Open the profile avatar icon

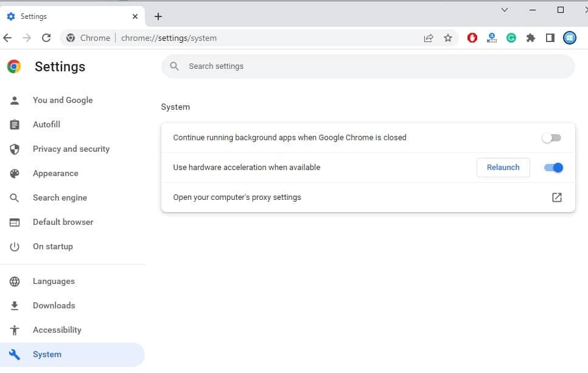click(x=570, y=38)
